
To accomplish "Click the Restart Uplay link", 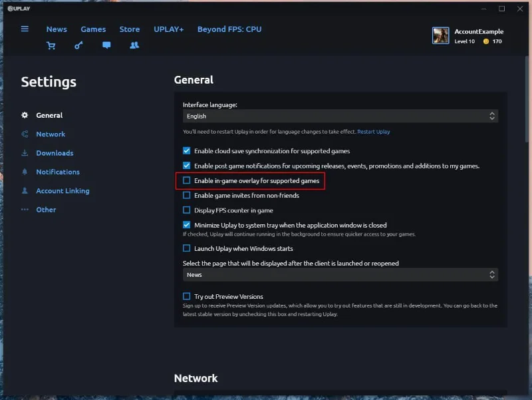I will 374,132.
